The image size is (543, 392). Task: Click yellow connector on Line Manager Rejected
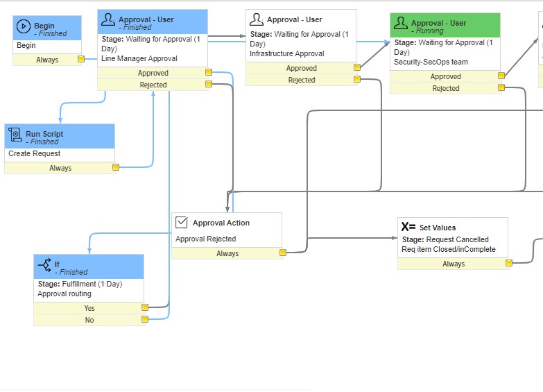[209, 84]
